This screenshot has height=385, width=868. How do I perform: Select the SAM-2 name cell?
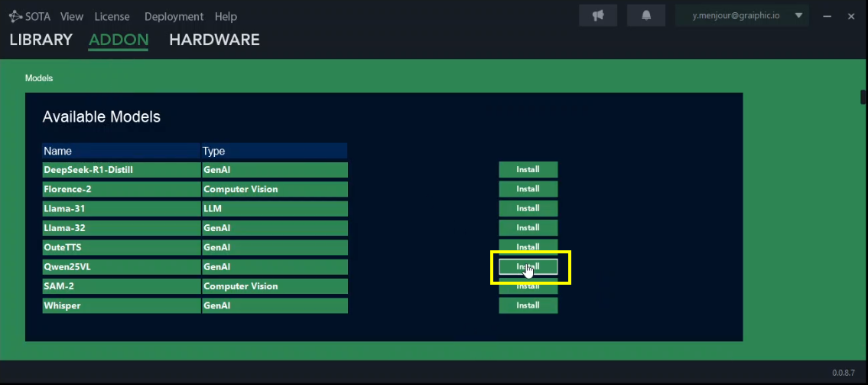tap(122, 285)
